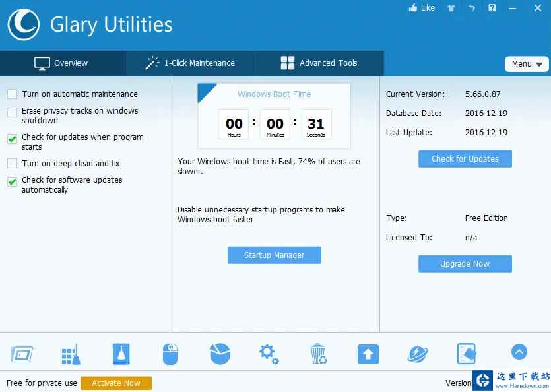Click the Version label in status bar
The width and height of the screenshot is (551, 392).
point(458,383)
